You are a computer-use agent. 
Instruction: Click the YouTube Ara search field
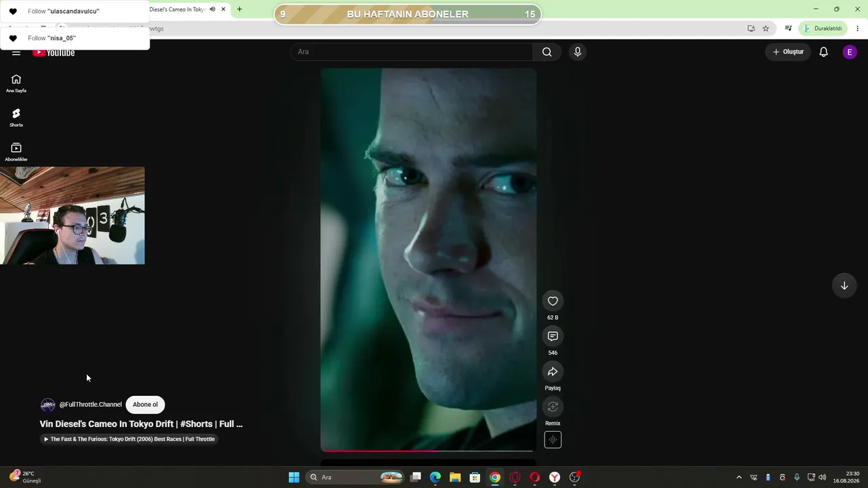coord(412,52)
